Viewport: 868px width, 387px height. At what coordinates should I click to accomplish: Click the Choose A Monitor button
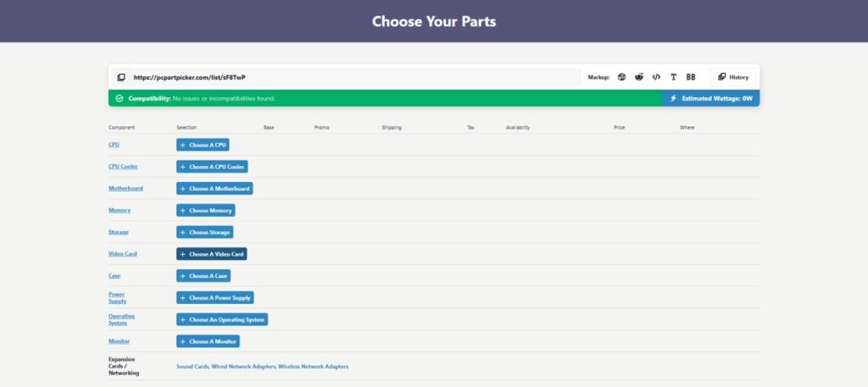click(209, 341)
